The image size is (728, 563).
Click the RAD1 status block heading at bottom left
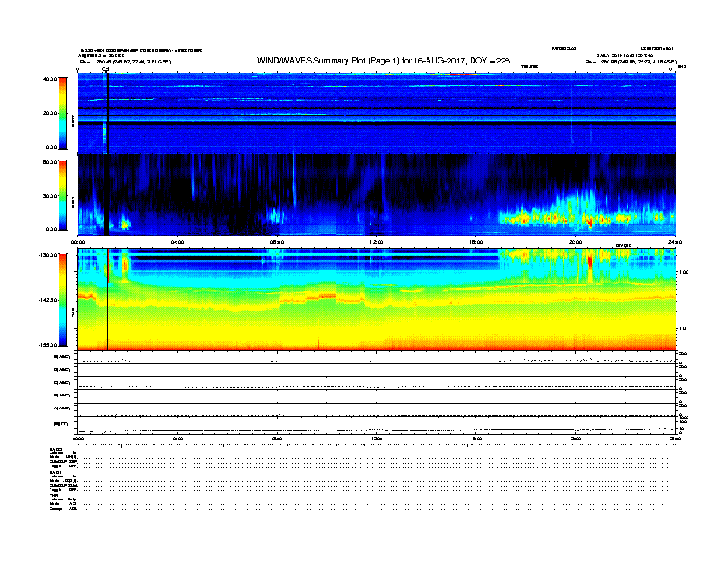[x=56, y=472]
